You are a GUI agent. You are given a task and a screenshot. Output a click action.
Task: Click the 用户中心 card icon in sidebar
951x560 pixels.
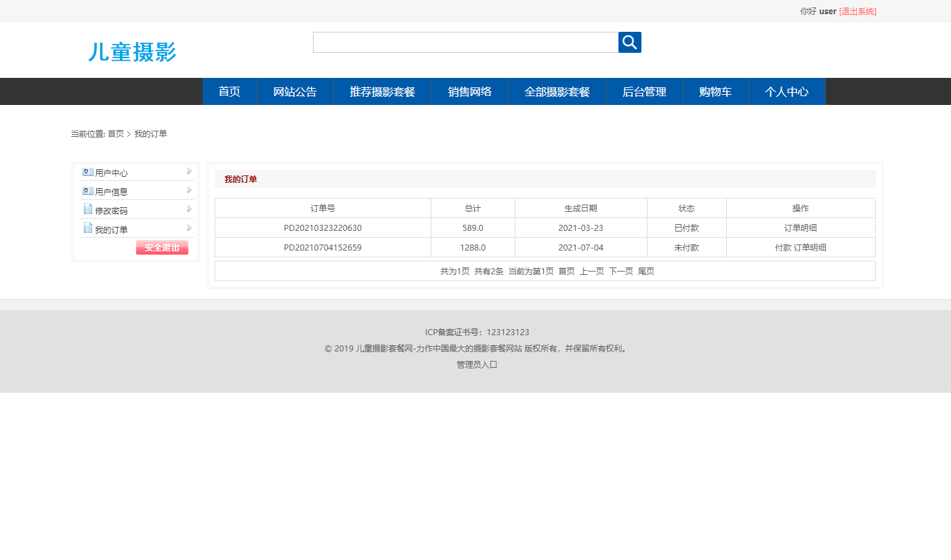pyautogui.click(x=88, y=172)
